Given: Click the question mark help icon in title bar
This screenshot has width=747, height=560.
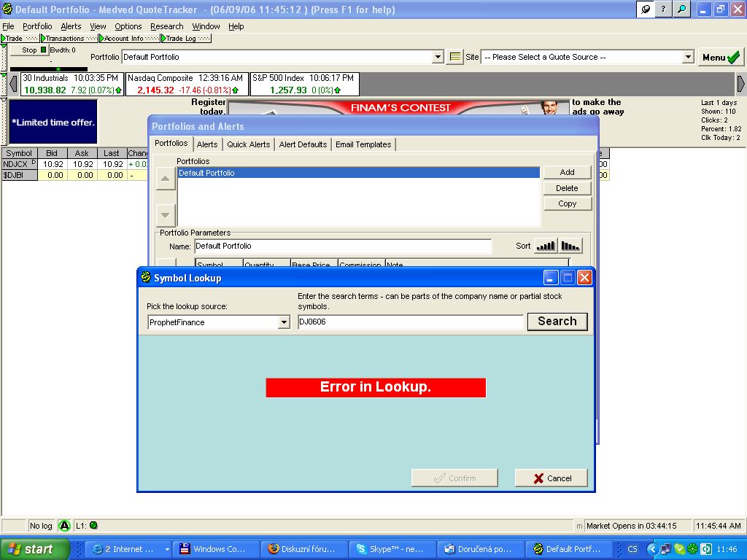Looking at the screenshot, I should pos(663,9).
